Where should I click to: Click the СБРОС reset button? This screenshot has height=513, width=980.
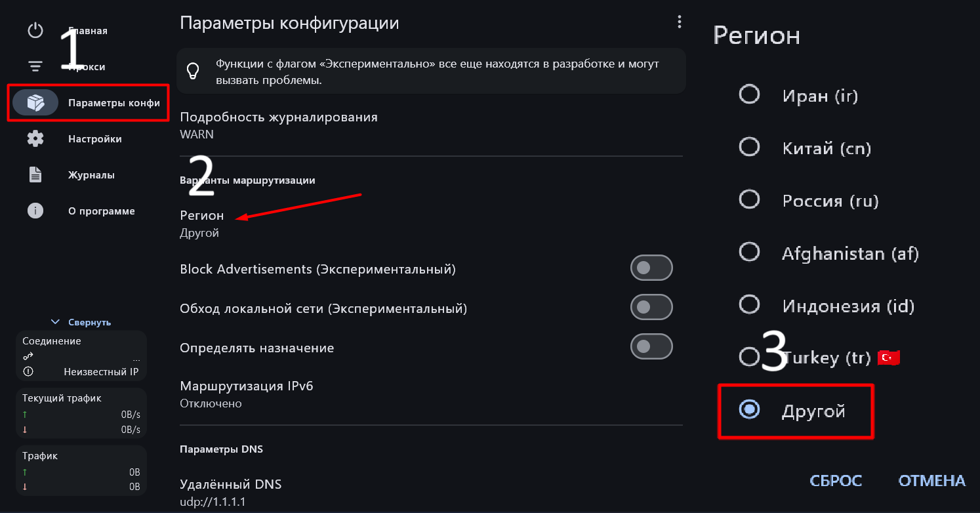click(x=836, y=481)
